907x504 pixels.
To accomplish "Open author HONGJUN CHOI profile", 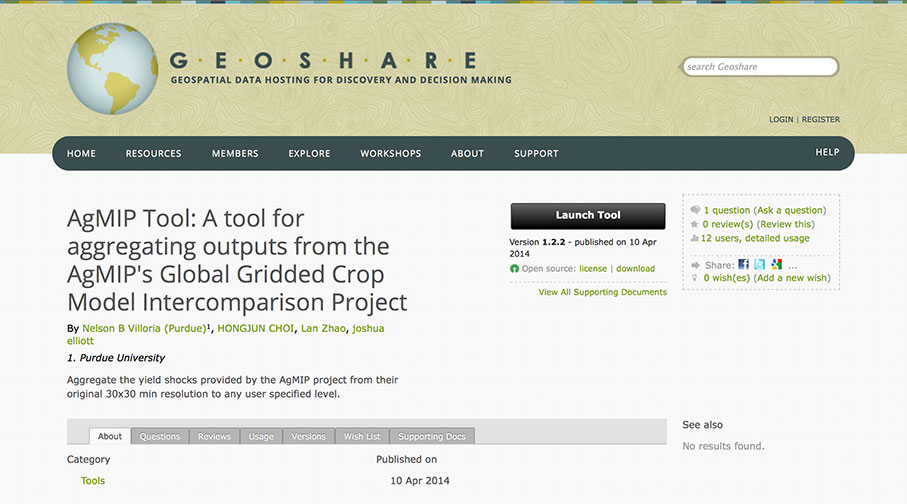I will click(256, 328).
